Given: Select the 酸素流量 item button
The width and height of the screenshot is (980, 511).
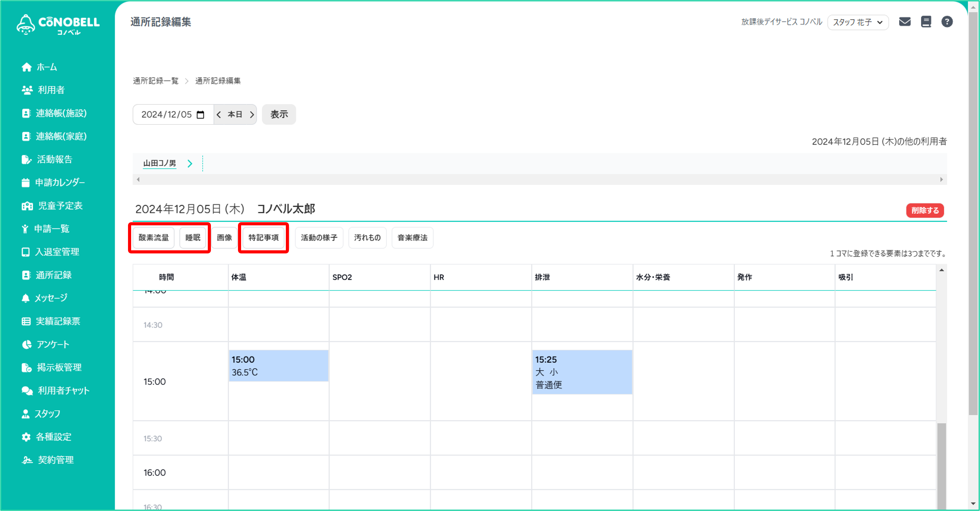Looking at the screenshot, I should (x=154, y=237).
